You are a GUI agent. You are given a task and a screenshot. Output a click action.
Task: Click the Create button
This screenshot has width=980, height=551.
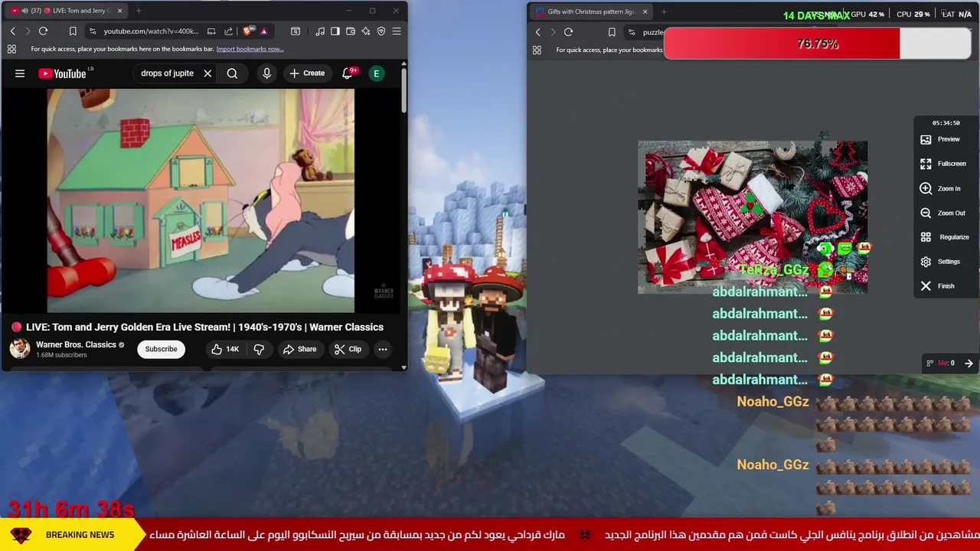(x=307, y=73)
